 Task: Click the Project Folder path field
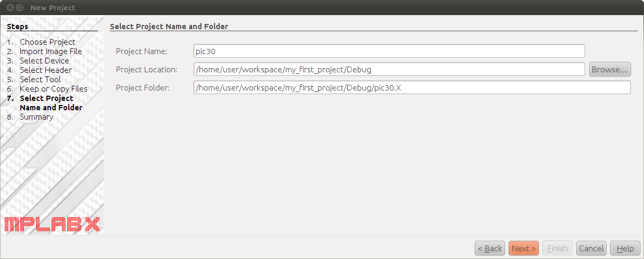point(412,87)
